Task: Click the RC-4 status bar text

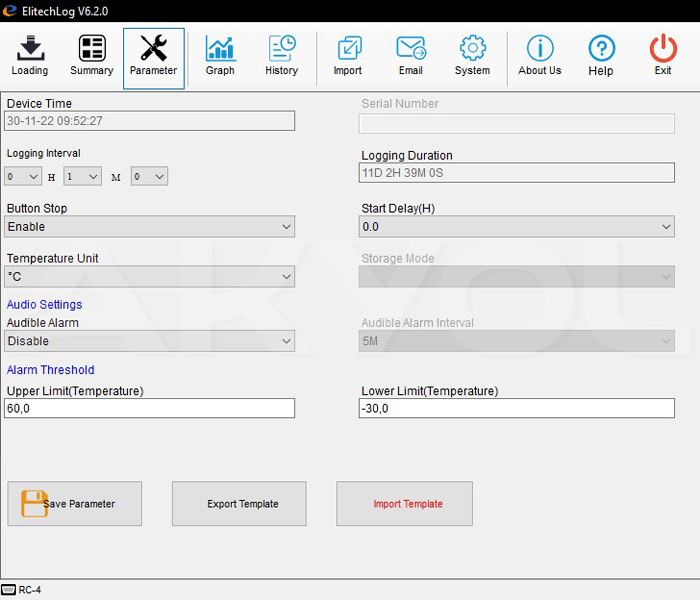Action: (29, 590)
